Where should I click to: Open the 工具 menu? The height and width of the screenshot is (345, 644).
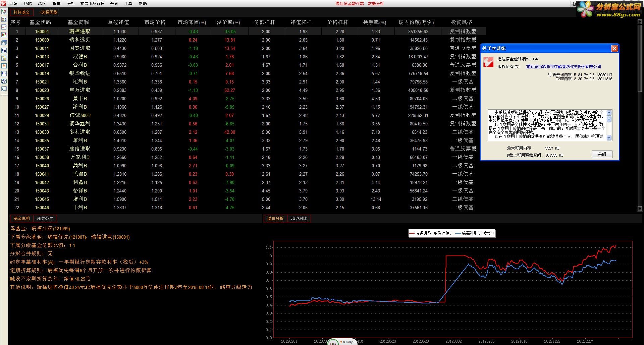point(128,4)
